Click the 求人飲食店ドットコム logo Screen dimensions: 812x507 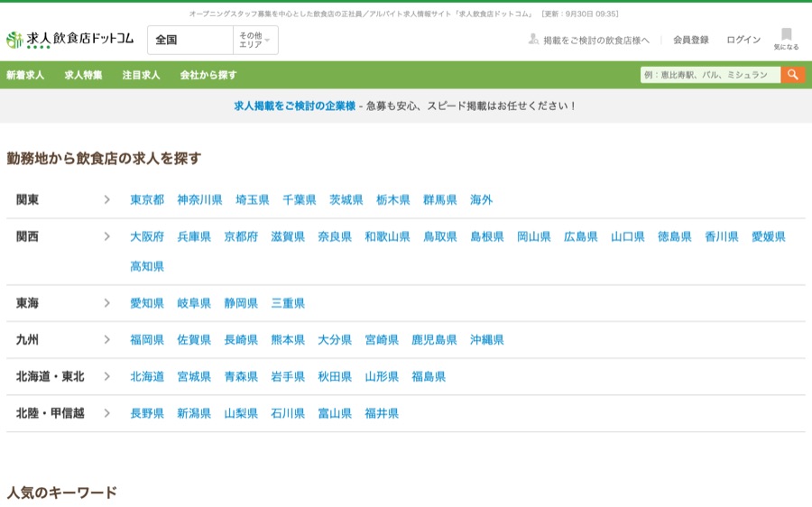pos(69,40)
